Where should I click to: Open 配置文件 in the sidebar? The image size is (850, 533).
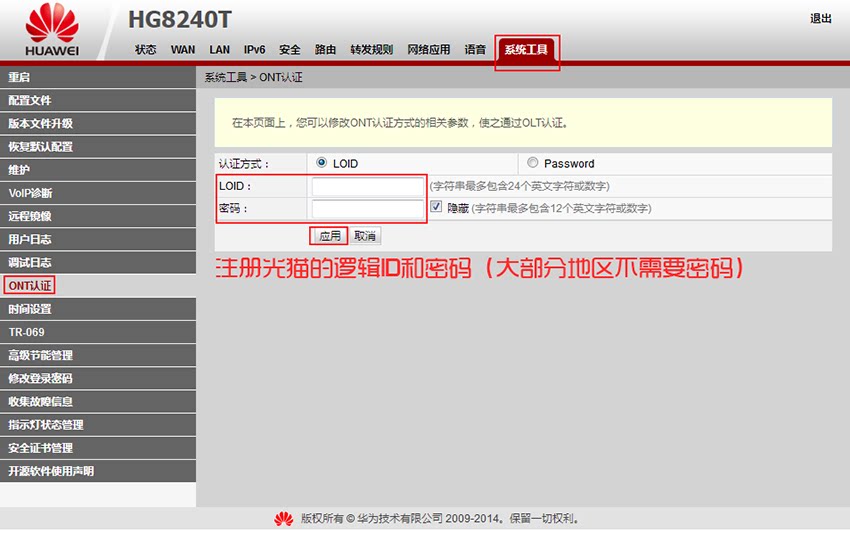tap(98, 100)
